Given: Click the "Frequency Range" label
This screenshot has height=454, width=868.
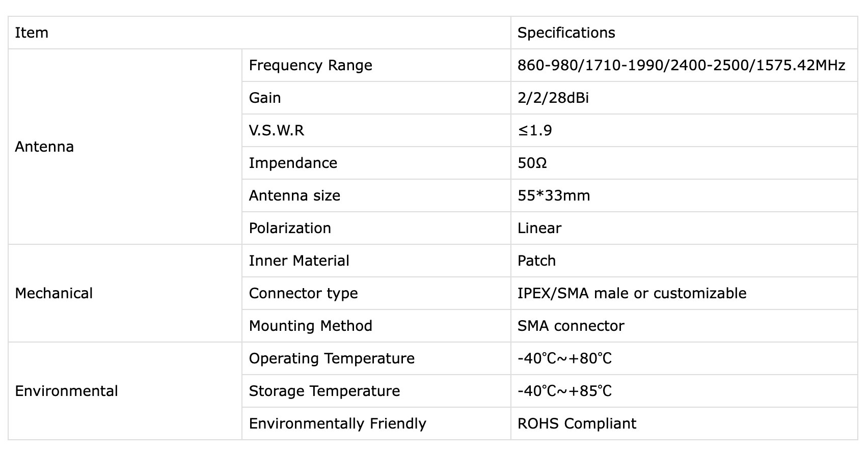Looking at the screenshot, I should (x=310, y=66).
